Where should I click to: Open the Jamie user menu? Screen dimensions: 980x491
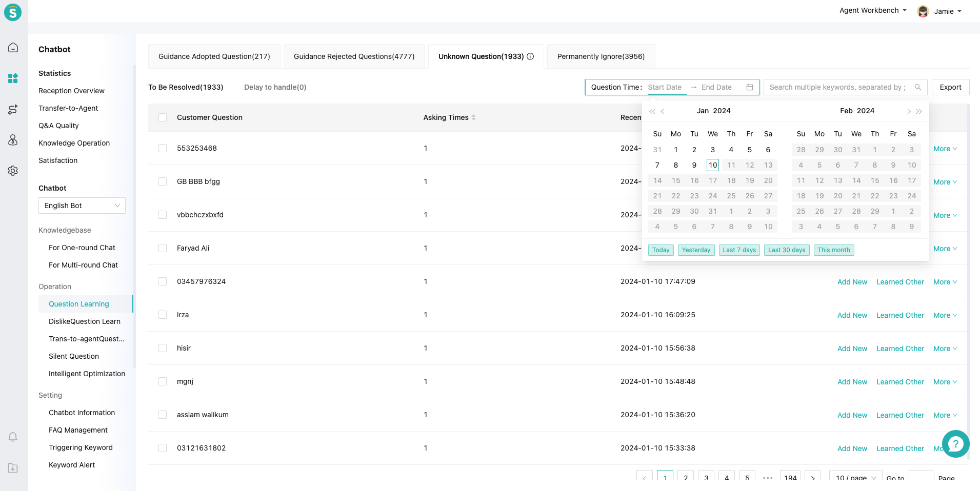coord(947,11)
